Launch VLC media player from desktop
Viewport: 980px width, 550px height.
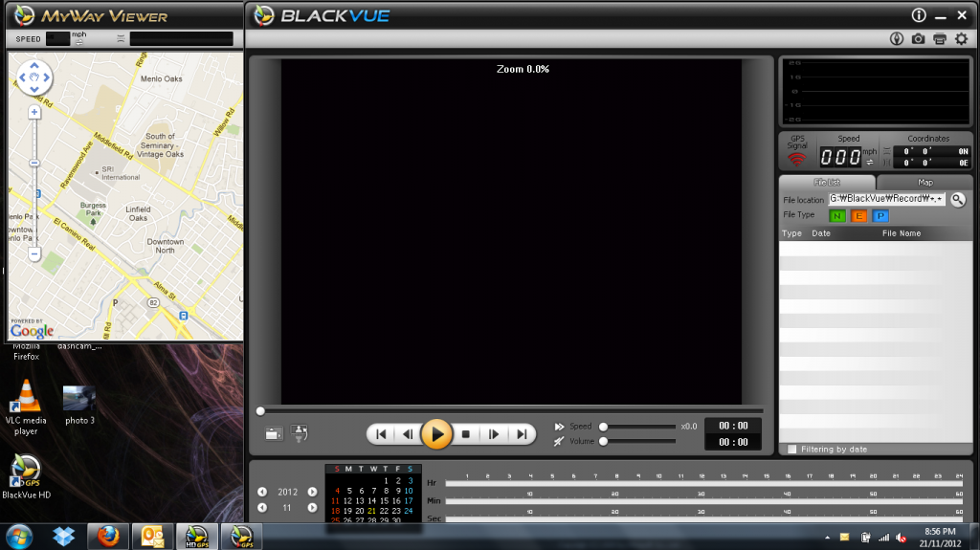click(x=26, y=396)
